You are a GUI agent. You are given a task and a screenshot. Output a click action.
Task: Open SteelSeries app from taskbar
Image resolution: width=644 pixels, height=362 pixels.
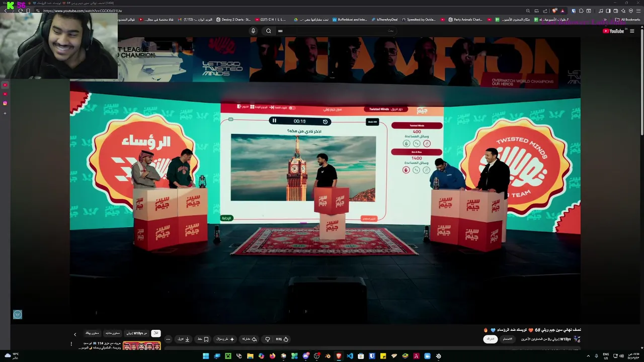(x=438, y=356)
